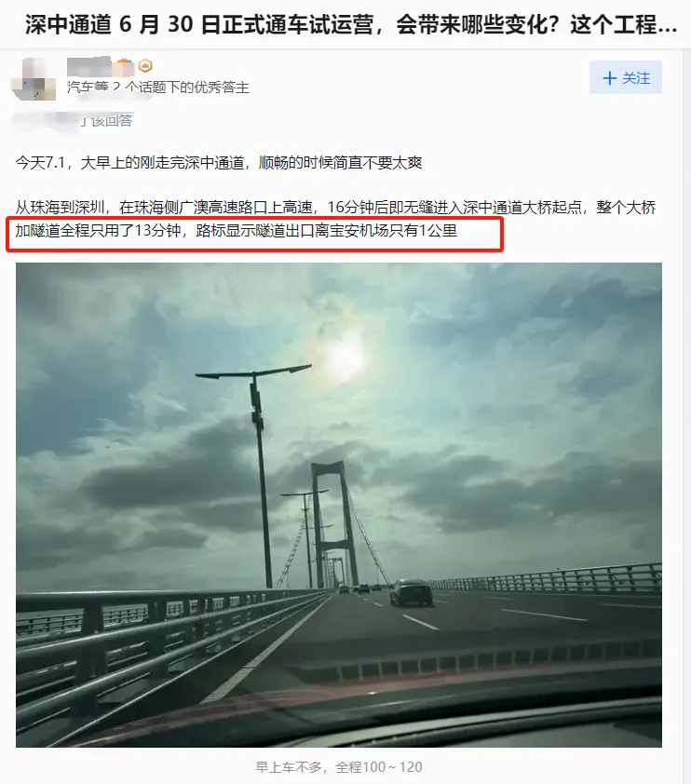Click the line starting 从珠海到深圳
The image size is (691, 784).
pos(335,207)
